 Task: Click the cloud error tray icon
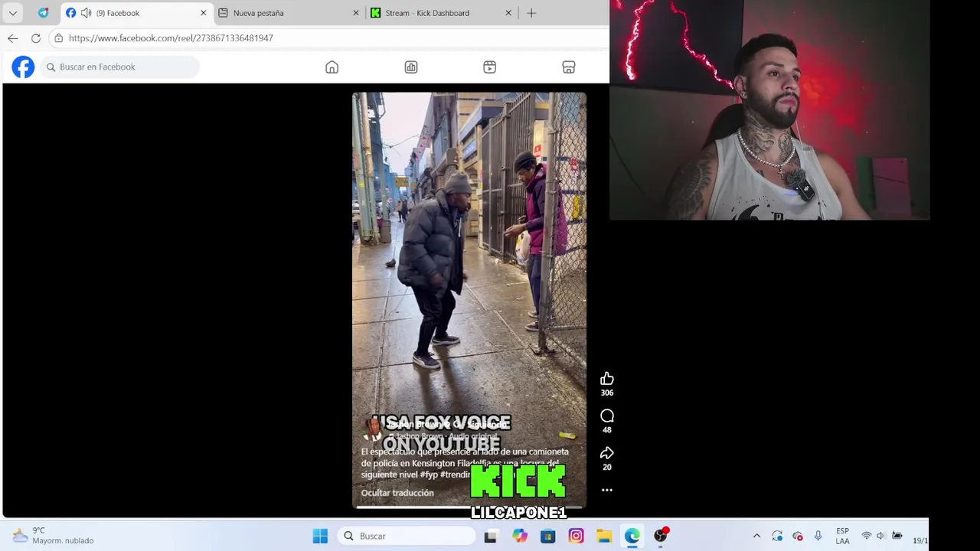point(798,536)
